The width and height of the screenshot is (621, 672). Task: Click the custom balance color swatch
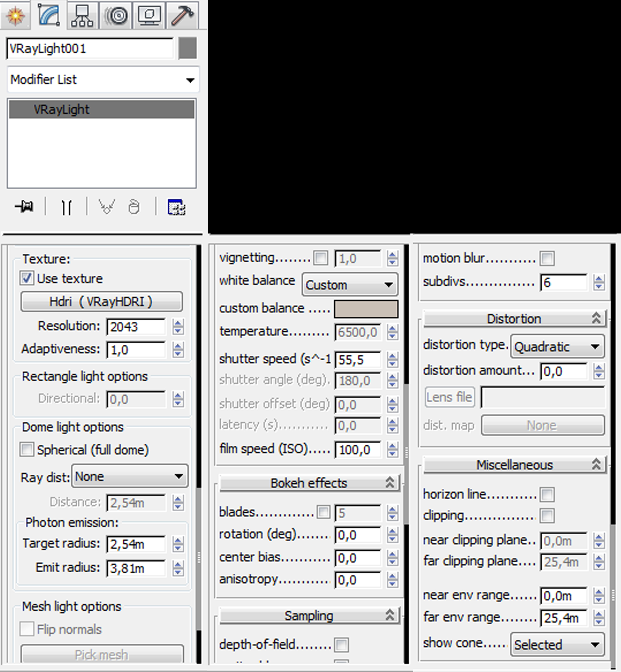pos(366,309)
